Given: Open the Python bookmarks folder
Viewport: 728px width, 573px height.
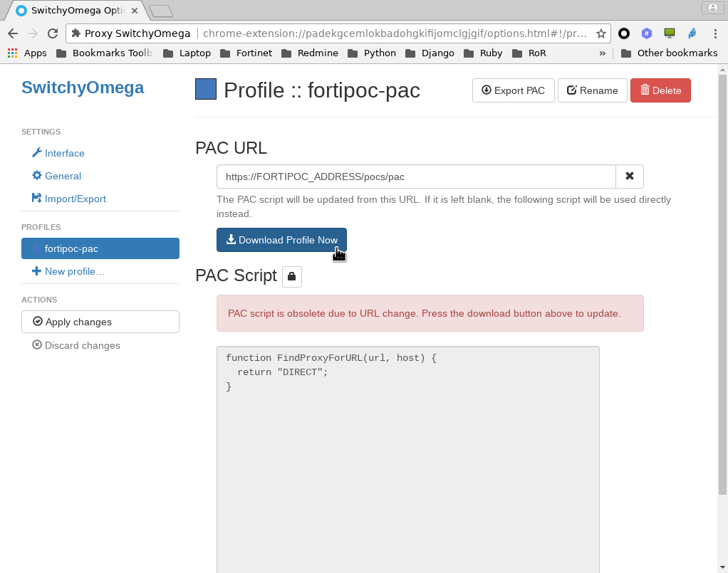Looking at the screenshot, I should tap(372, 53).
